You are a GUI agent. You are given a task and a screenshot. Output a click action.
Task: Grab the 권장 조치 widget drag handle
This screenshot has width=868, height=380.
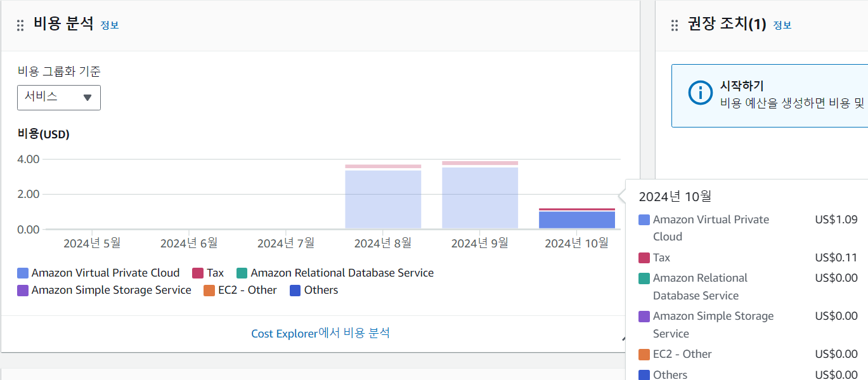tap(675, 25)
